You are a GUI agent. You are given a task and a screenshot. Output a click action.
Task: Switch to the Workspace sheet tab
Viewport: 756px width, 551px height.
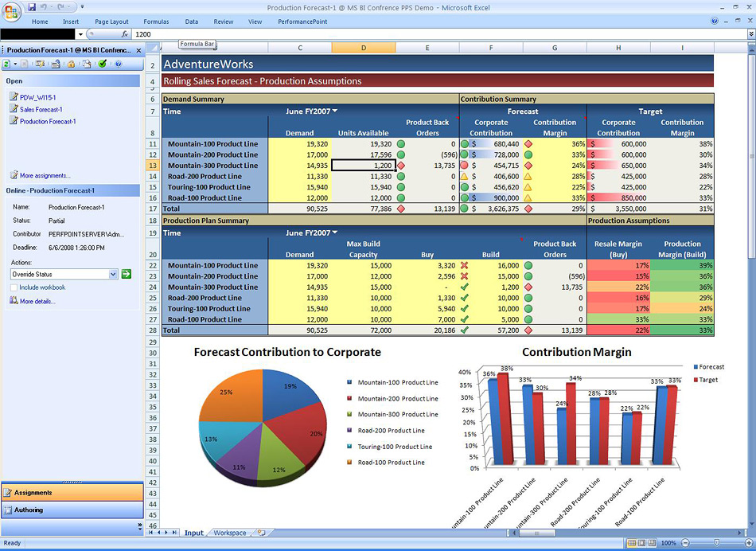(229, 533)
